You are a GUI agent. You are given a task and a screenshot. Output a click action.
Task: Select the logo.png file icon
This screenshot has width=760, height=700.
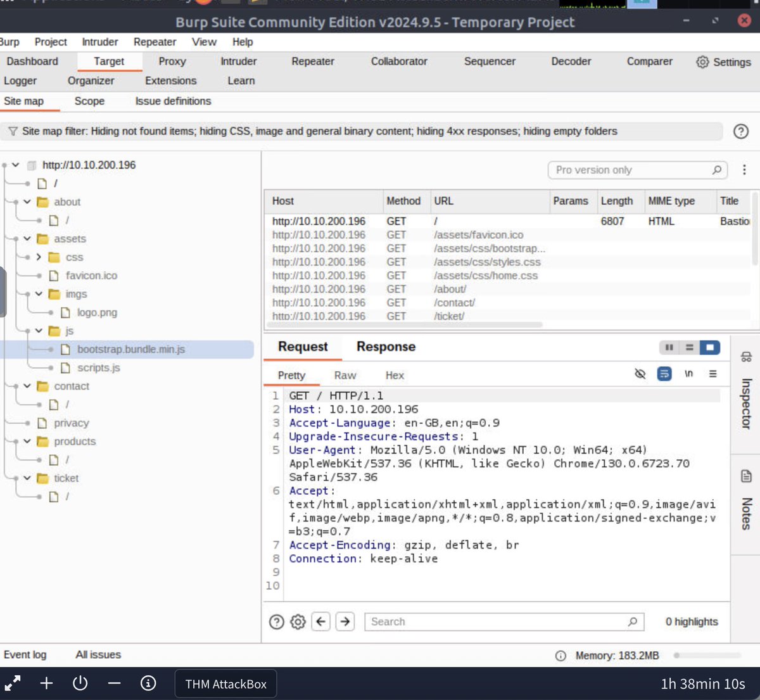[65, 312]
